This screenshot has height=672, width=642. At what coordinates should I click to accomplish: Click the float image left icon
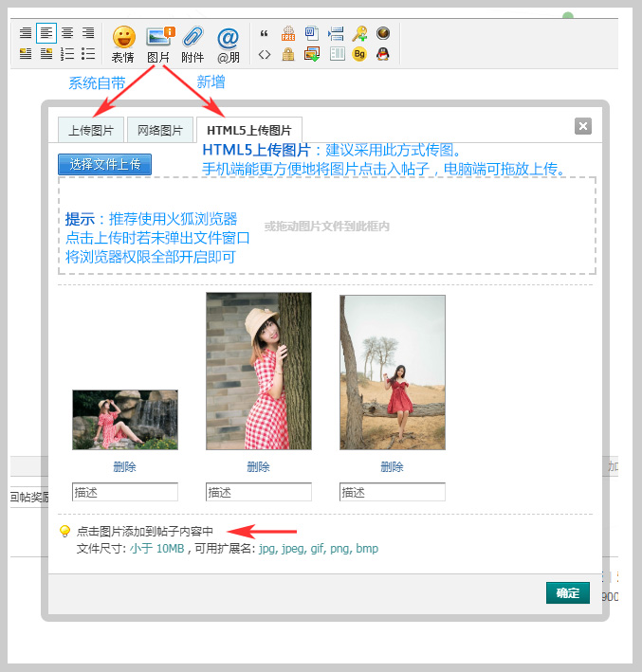pos(26,54)
